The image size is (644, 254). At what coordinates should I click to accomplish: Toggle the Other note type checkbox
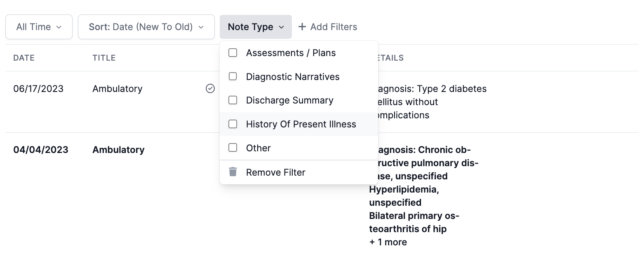coord(233,148)
